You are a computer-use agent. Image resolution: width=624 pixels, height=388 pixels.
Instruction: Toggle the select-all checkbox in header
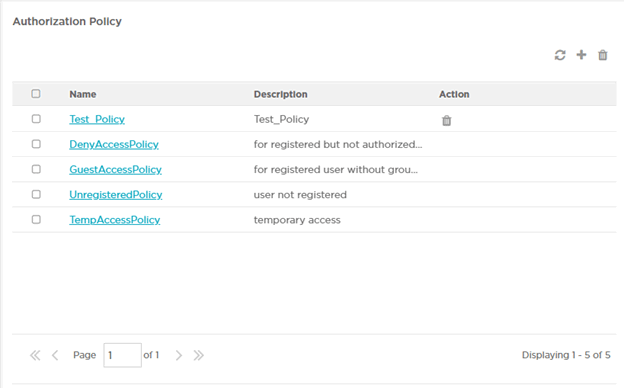click(x=36, y=94)
